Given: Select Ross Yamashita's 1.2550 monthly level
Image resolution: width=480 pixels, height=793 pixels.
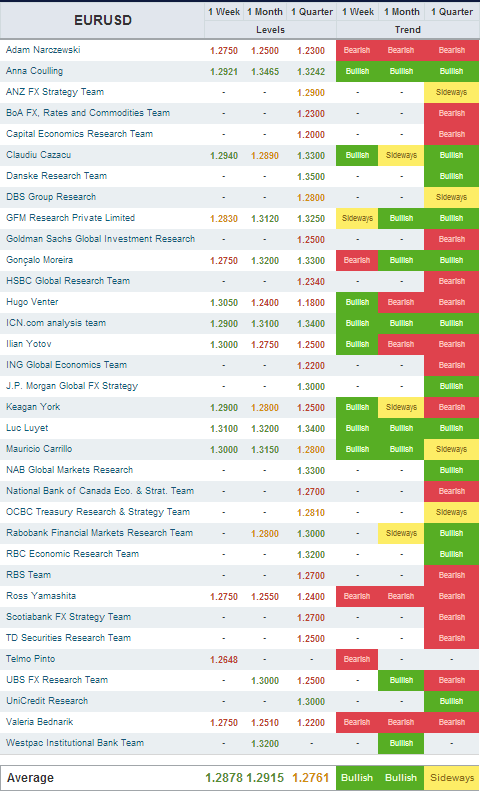Looking at the screenshot, I should [265, 596].
